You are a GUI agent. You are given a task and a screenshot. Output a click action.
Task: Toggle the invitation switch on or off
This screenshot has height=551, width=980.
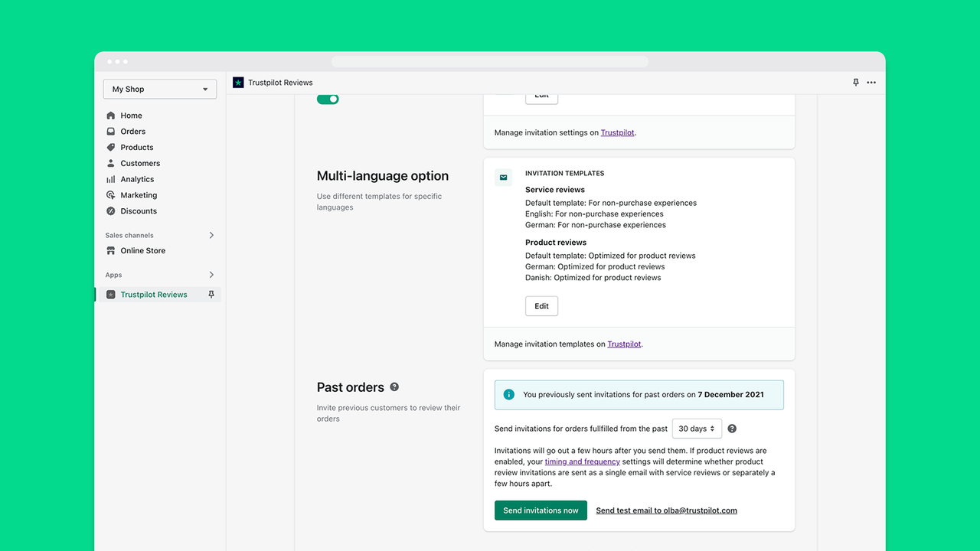(328, 99)
